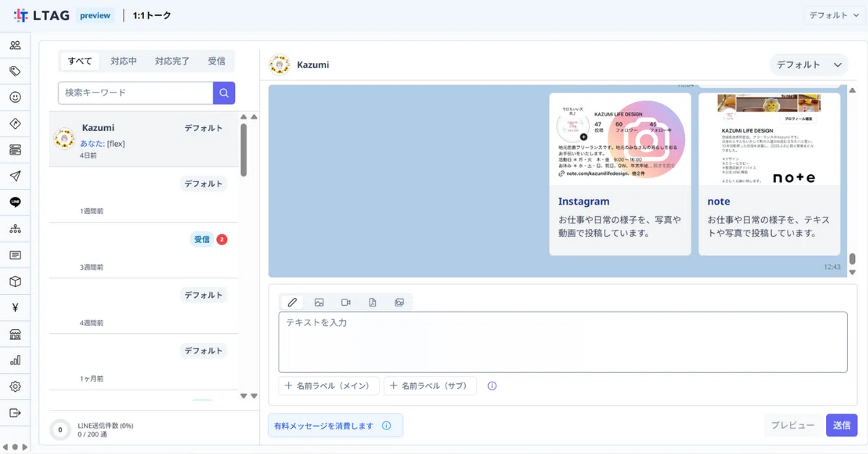The height and width of the screenshot is (454, 868).
Task: Open the conversation with 受信 badge
Action: click(143, 251)
